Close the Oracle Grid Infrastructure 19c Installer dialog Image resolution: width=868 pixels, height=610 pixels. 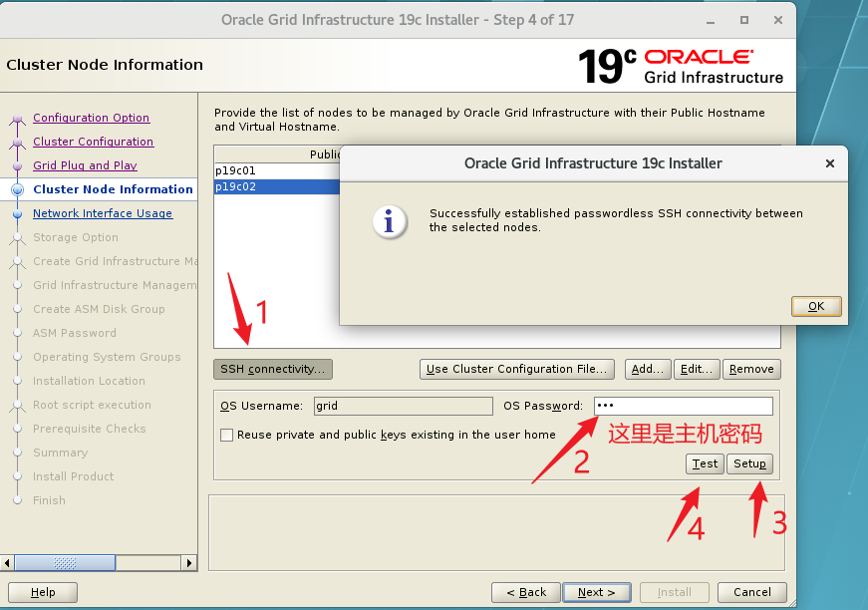point(829,163)
